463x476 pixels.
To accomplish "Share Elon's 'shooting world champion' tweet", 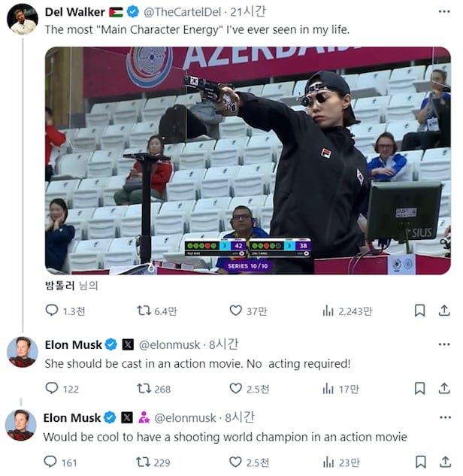I will 444,462.
